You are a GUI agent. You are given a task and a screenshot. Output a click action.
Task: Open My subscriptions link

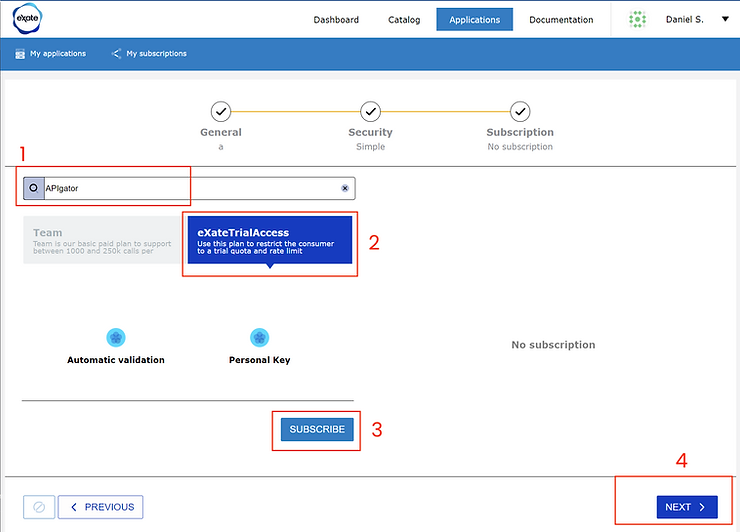click(x=149, y=54)
